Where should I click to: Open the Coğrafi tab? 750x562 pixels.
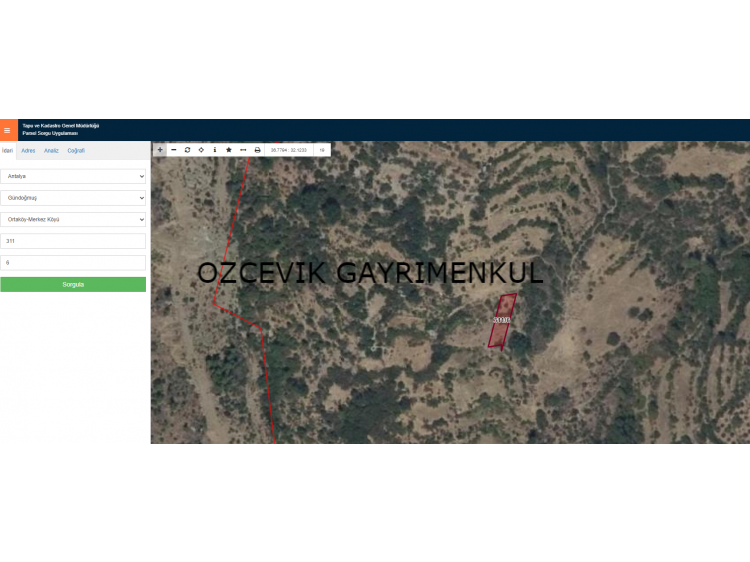76,151
